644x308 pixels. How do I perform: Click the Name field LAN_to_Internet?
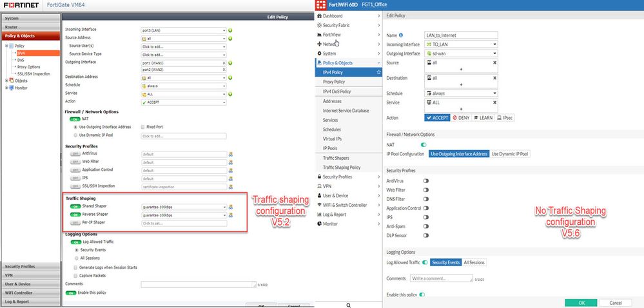461,35
